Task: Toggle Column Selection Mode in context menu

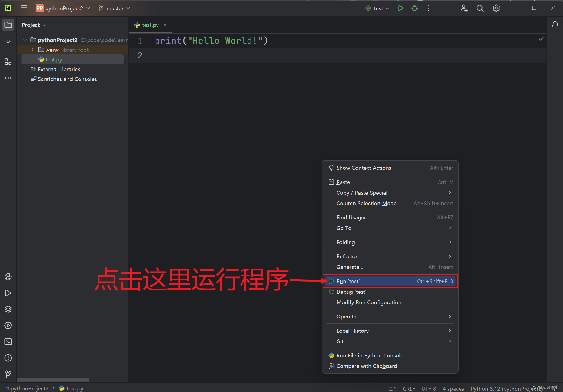Action: 366,203
